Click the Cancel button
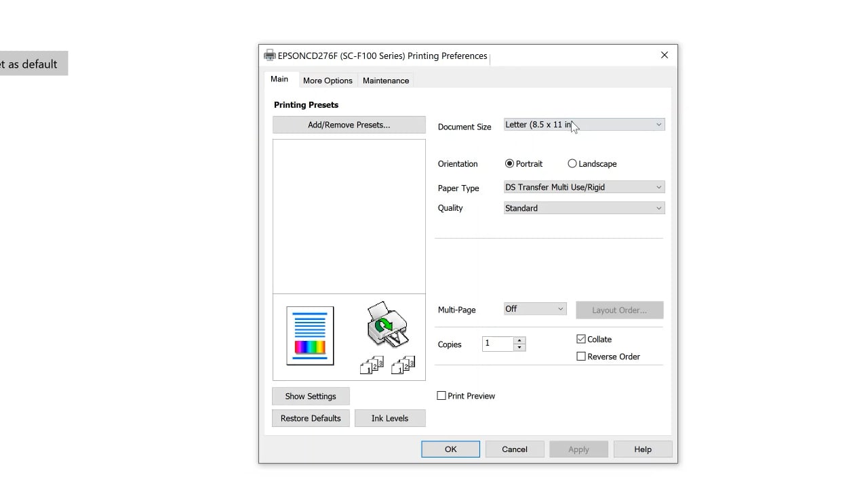 515,449
